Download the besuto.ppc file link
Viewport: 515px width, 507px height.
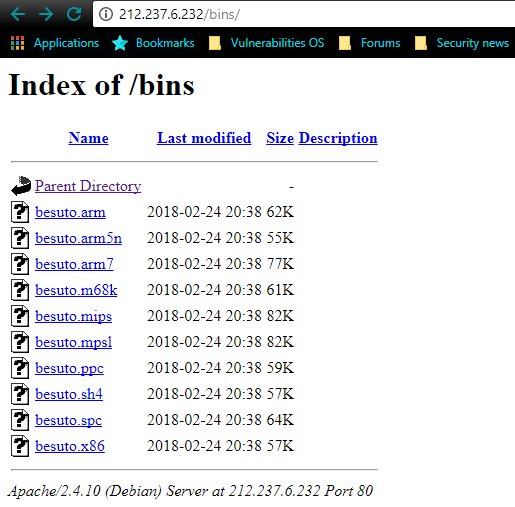pyautogui.click(x=69, y=368)
